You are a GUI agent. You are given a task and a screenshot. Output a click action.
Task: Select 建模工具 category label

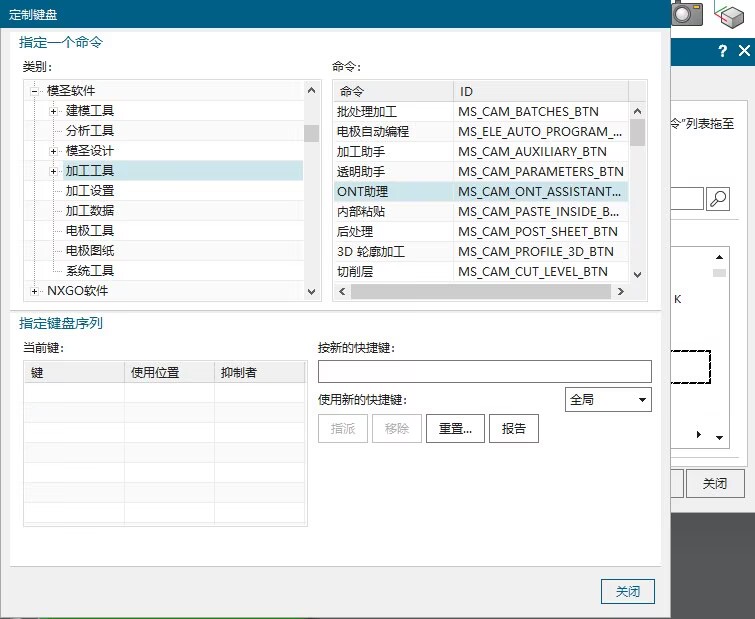pyautogui.click(x=90, y=111)
